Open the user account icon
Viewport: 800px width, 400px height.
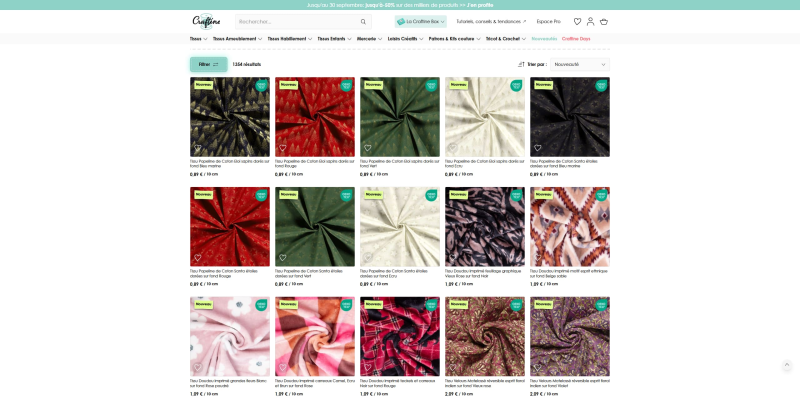tap(590, 21)
